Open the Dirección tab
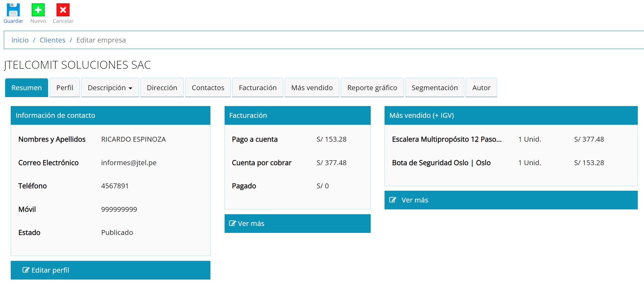The width and height of the screenshot is (644, 284). (162, 88)
